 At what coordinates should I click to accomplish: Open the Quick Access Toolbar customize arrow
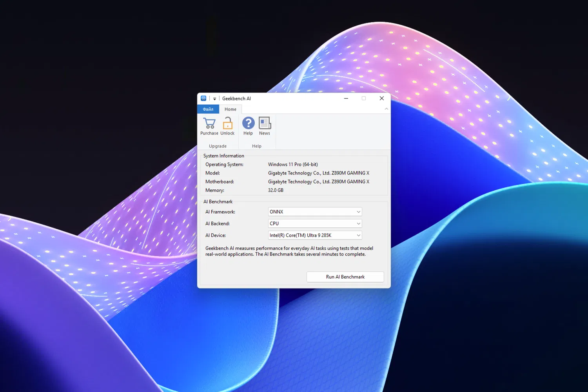click(214, 99)
